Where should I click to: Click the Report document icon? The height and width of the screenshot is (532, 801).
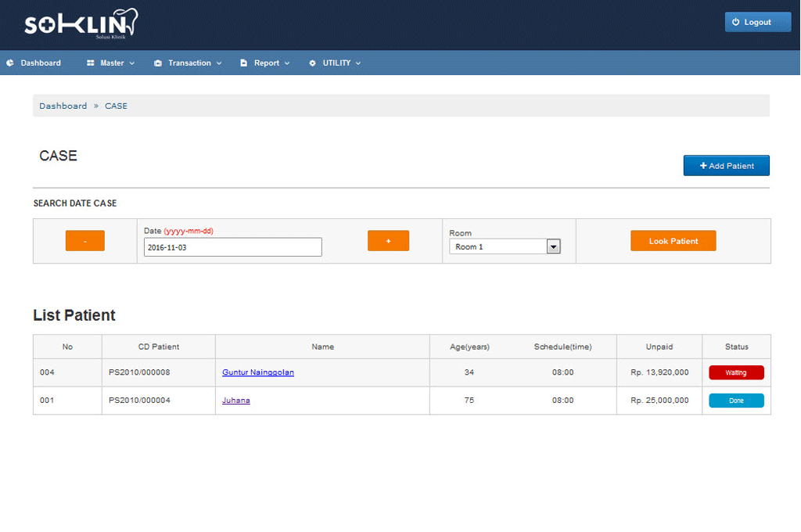tap(244, 63)
